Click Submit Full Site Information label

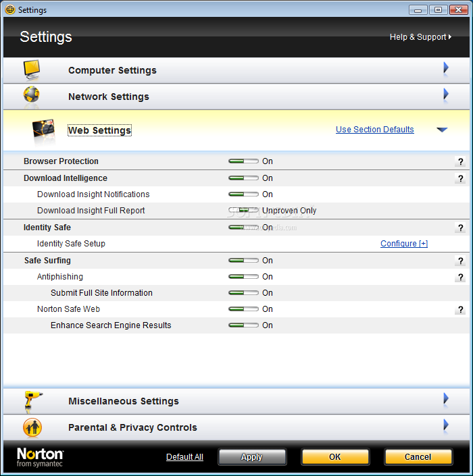click(101, 293)
